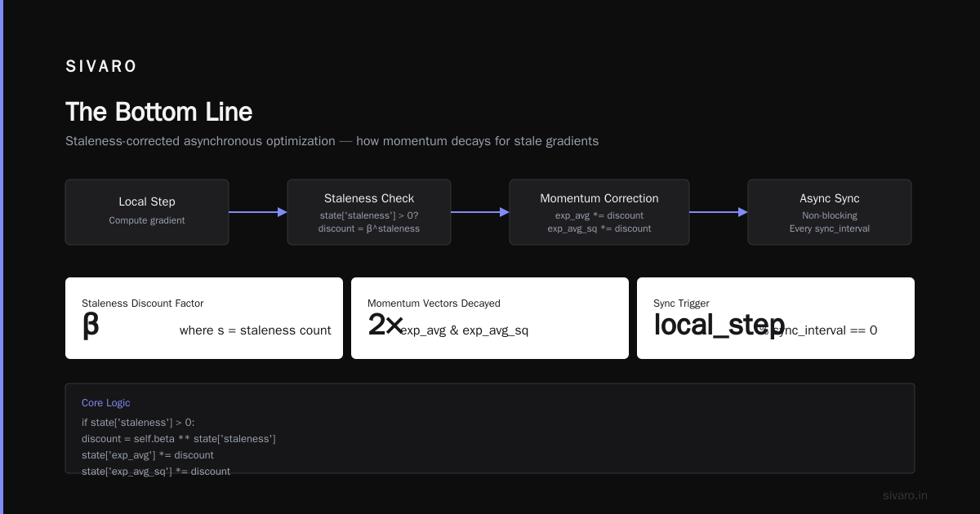Click the SIVARO logo text
This screenshot has width=980, height=514.
pos(101,67)
